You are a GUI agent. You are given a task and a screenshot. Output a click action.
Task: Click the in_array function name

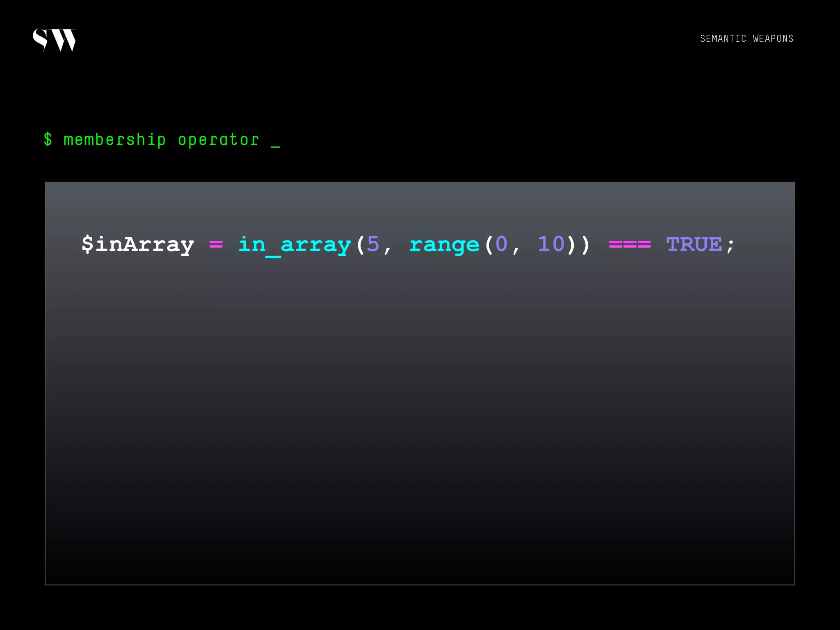[294, 245]
